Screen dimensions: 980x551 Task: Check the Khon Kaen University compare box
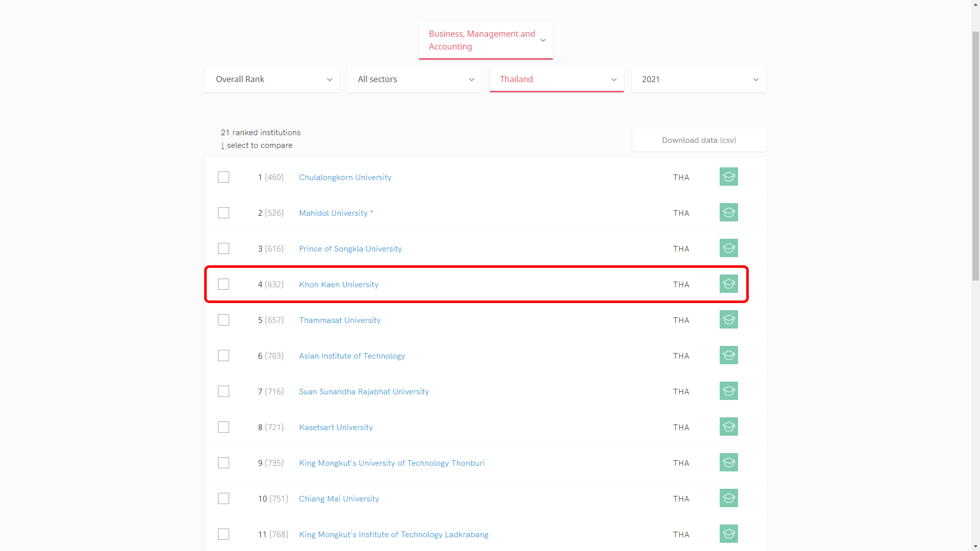pyautogui.click(x=224, y=284)
